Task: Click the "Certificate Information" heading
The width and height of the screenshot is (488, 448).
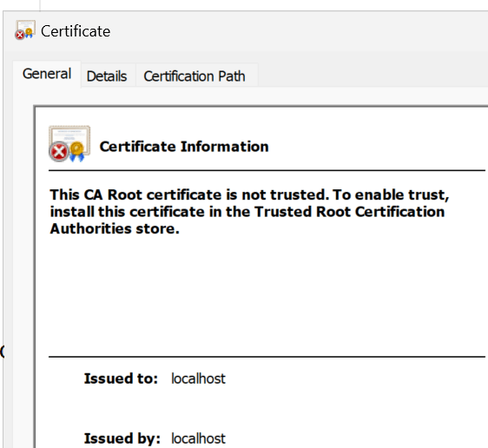Action: click(x=184, y=147)
